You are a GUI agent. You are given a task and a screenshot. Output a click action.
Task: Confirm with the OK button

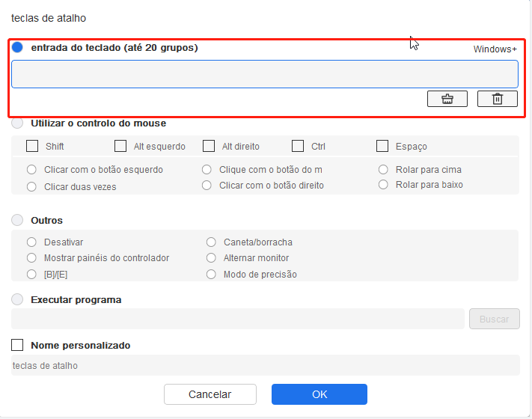tap(319, 394)
